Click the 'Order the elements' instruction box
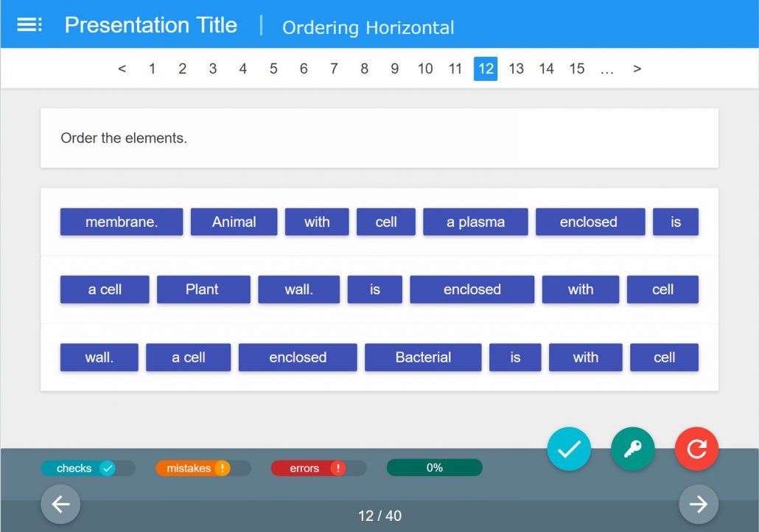Screen dimensions: 759x532 (378, 138)
